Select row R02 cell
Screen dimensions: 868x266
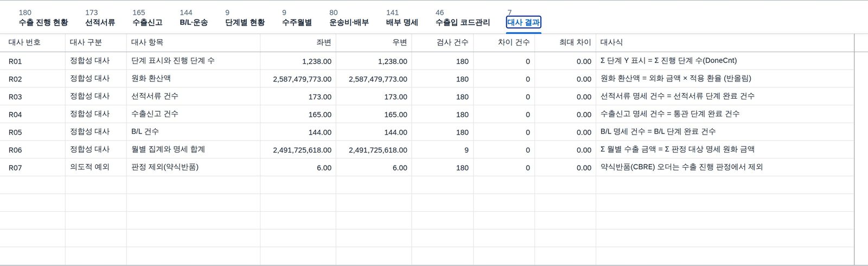click(x=33, y=79)
